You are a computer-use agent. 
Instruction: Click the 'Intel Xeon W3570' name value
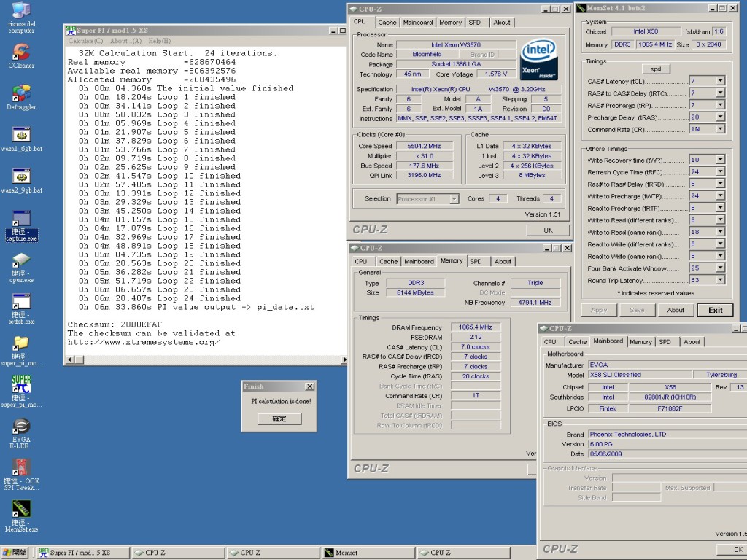pos(456,44)
